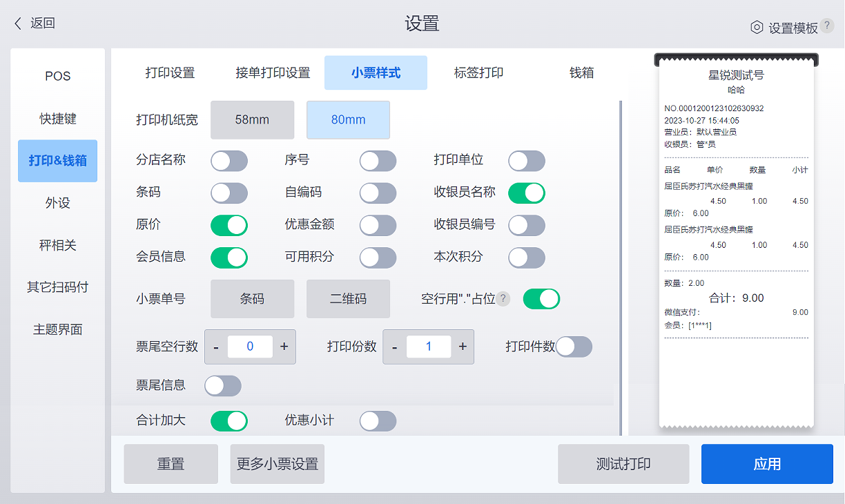Enable the 分店名称 toggle

pos(229,162)
